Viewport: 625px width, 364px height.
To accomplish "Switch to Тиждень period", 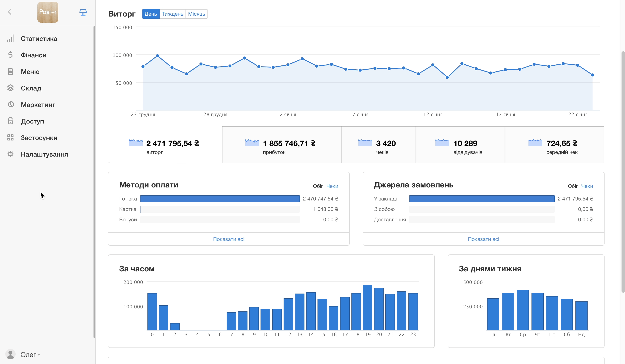I will [172, 14].
